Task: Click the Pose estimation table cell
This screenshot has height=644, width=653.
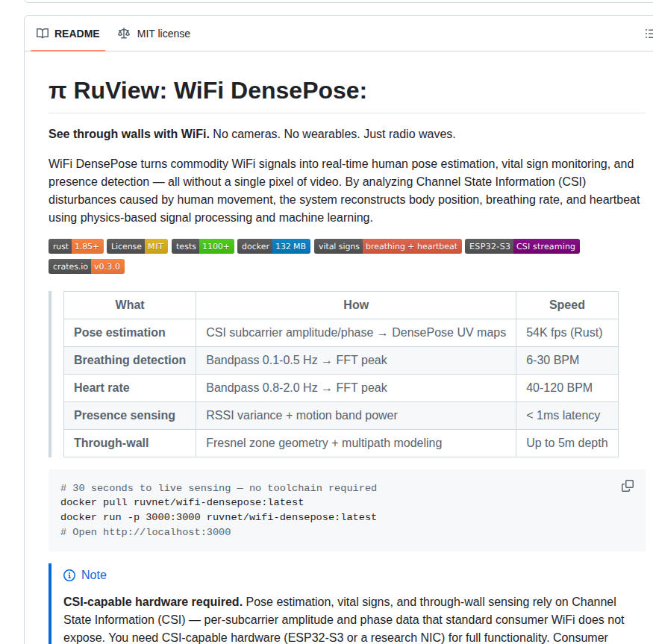Action: pos(119,332)
